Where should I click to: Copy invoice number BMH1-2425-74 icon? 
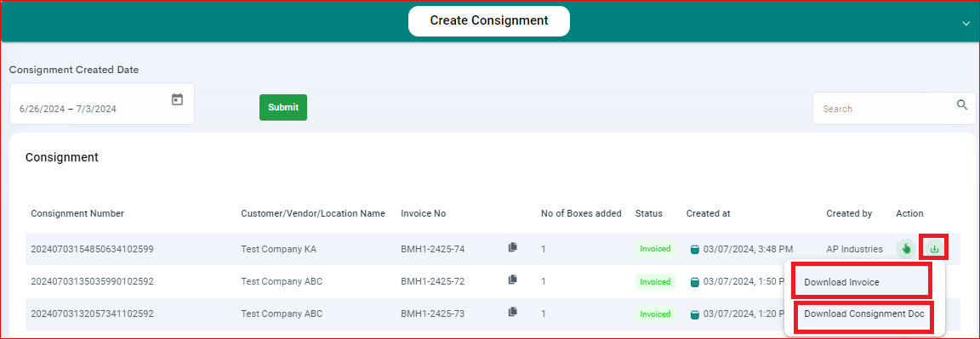[x=512, y=247]
